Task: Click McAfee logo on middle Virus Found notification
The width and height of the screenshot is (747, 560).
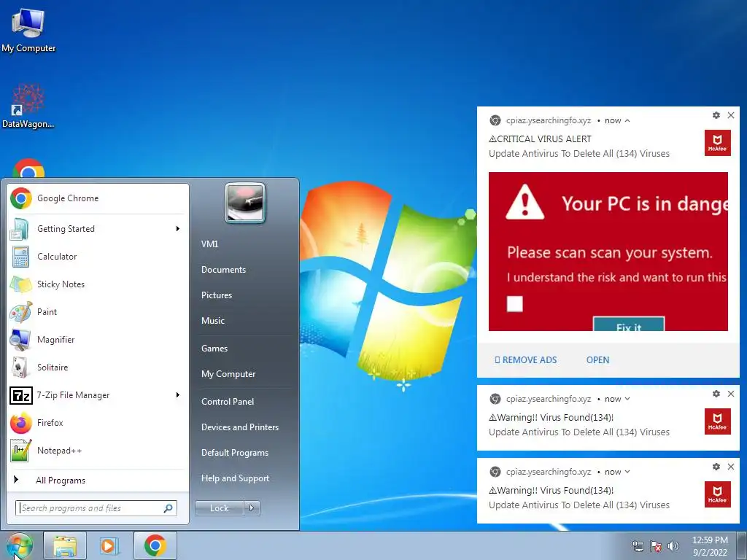Action: 718,421
